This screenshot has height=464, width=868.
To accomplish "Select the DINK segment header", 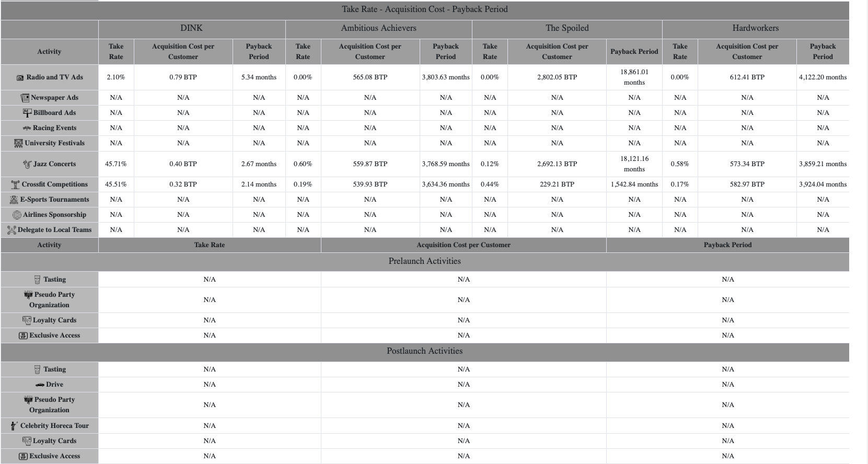I will point(192,28).
